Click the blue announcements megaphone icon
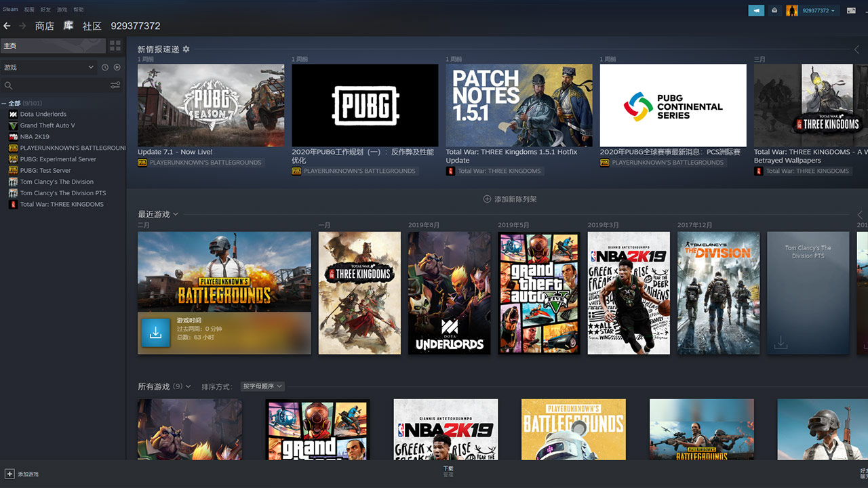This screenshot has height=488, width=868. coord(755,10)
